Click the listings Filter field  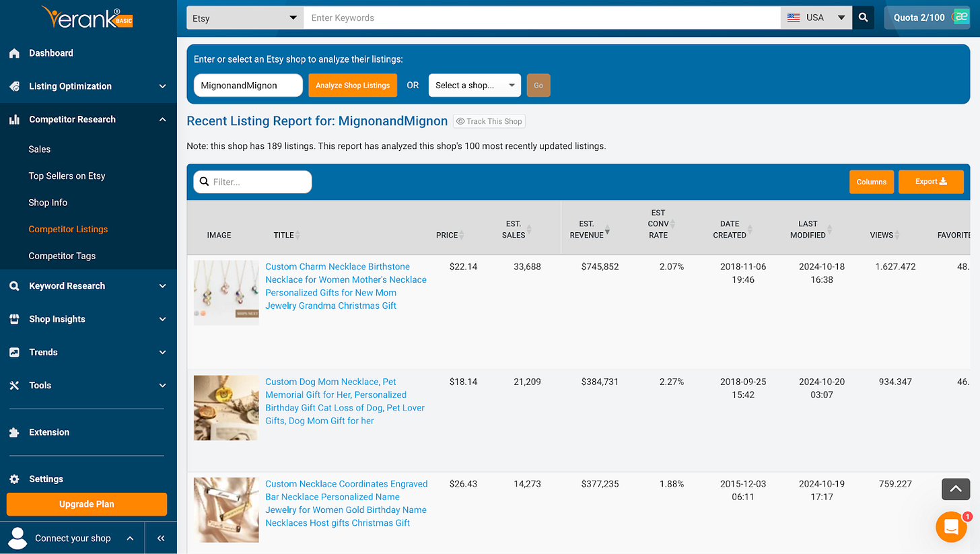(252, 182)
